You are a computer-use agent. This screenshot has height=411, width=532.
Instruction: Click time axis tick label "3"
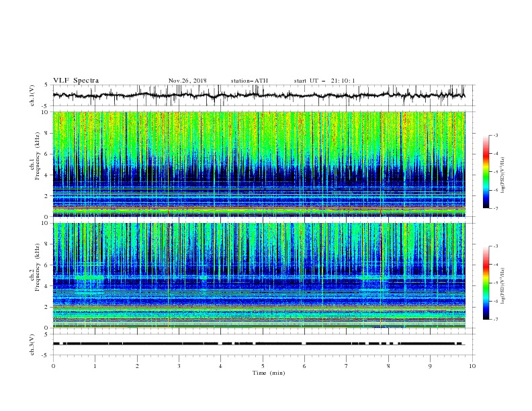pos(179,366)
